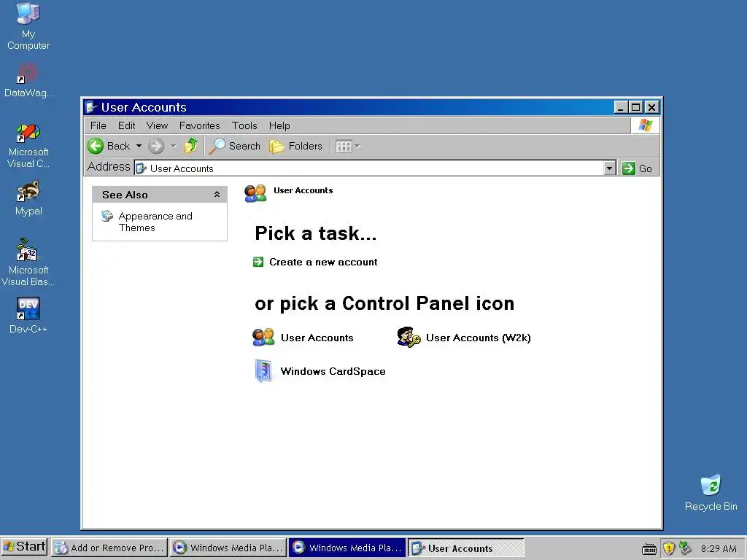The width and height of the screenshot is (747, 560).
Task: Switch to Add or Remove Programs taskbar button
Action: pyautogui.click(x=109, y=548)
